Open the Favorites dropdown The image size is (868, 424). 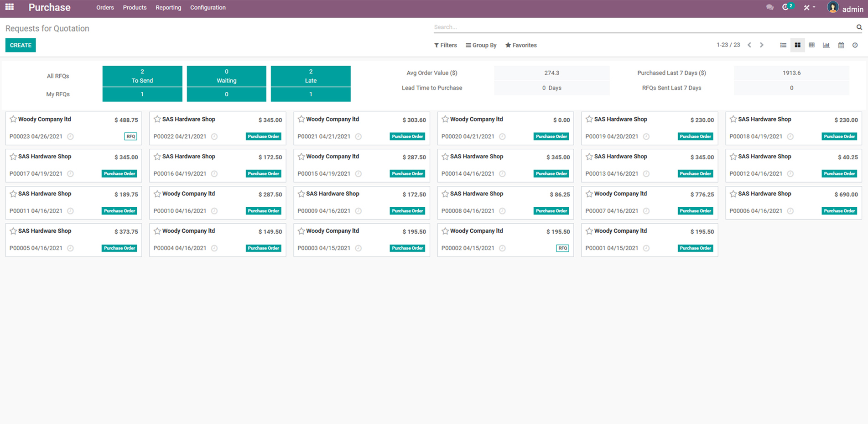[521, 45]
